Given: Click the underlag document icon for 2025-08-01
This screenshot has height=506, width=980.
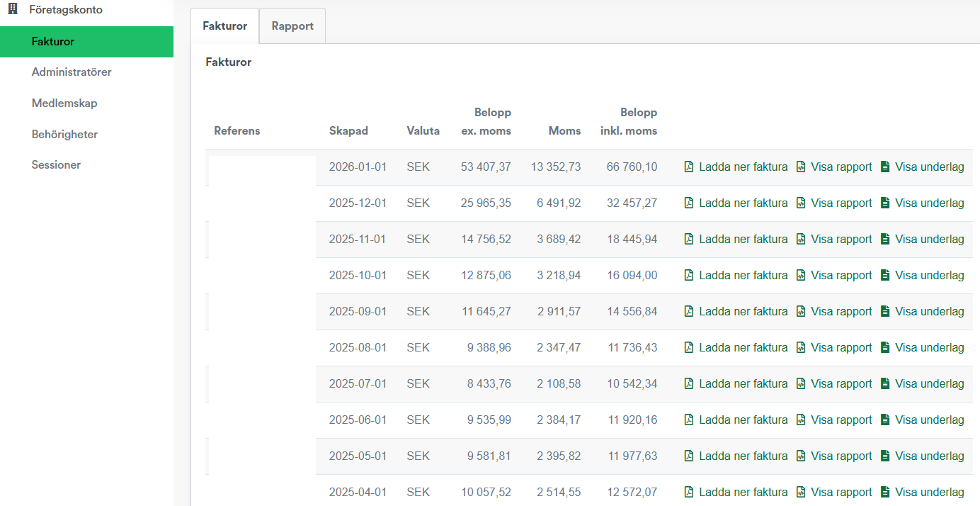Looking at the screenshot, I should click(884, 348).
